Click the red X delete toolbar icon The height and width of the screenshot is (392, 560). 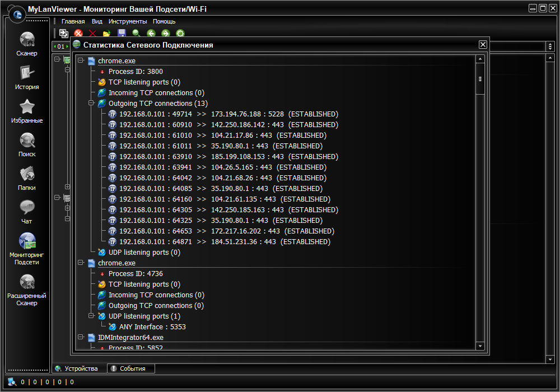tap(92, 34)
